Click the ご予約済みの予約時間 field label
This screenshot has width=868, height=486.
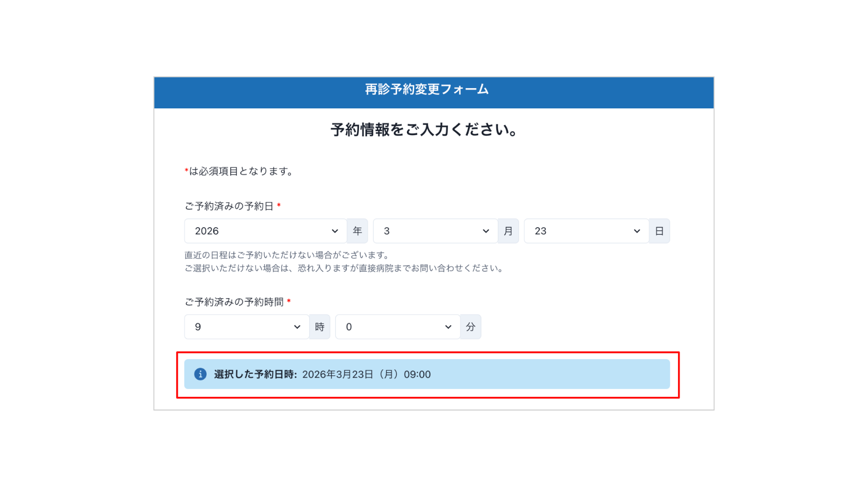pos(234,302)
